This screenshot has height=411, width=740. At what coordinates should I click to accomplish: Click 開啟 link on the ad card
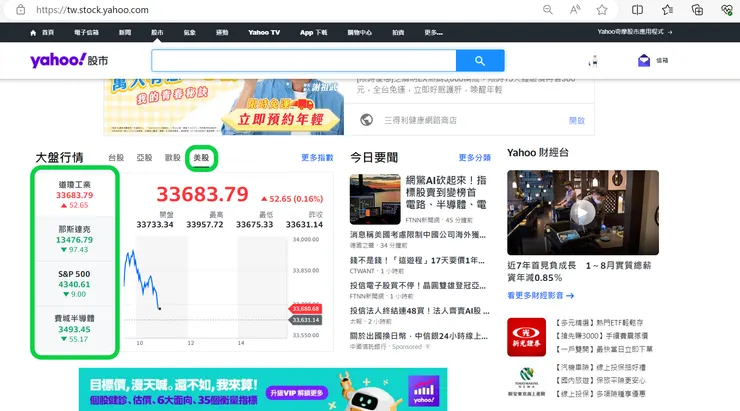pyautogui.click(x=577, y=120)
